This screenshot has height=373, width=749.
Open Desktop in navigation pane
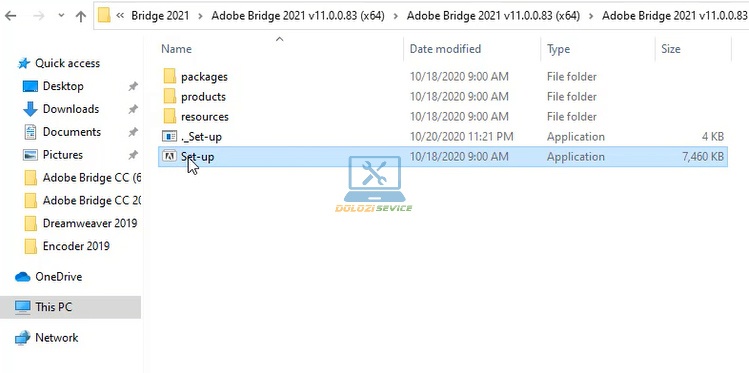click(63, 86)
